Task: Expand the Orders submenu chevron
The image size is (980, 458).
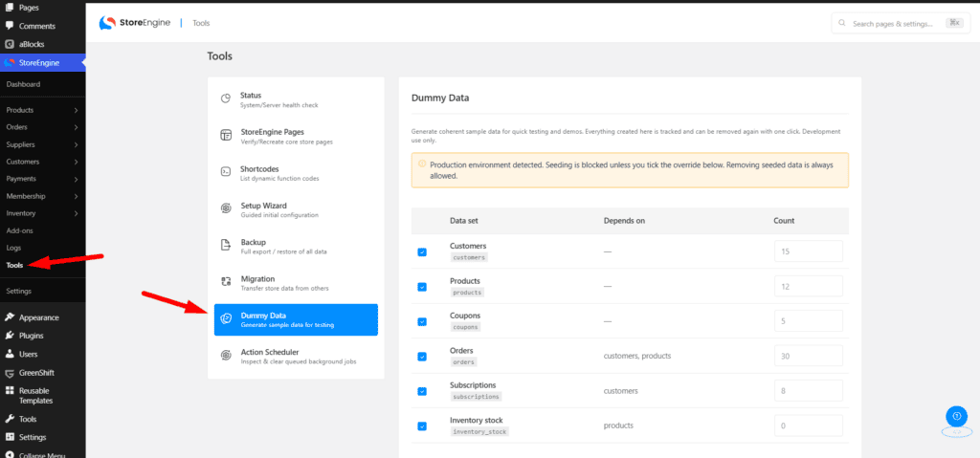Action: (x=76, y=127)
